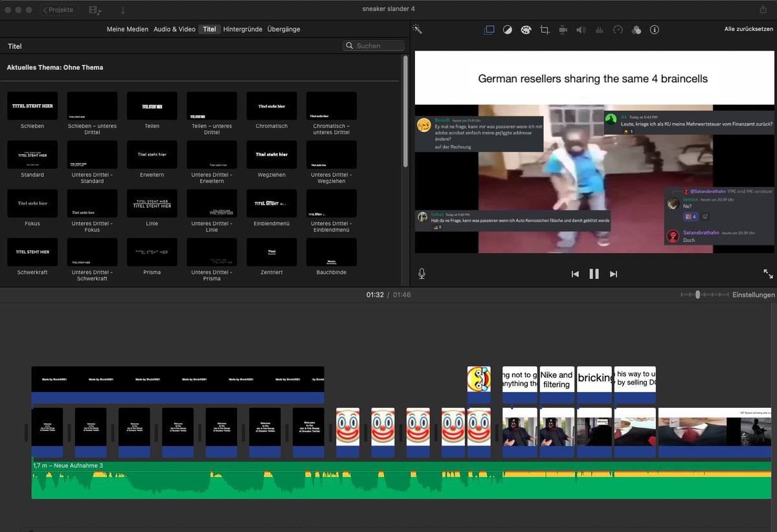This screenshot has height=532, width=777.
Task: Select the Fokus title thumbnail
Action: click(32, 203)
